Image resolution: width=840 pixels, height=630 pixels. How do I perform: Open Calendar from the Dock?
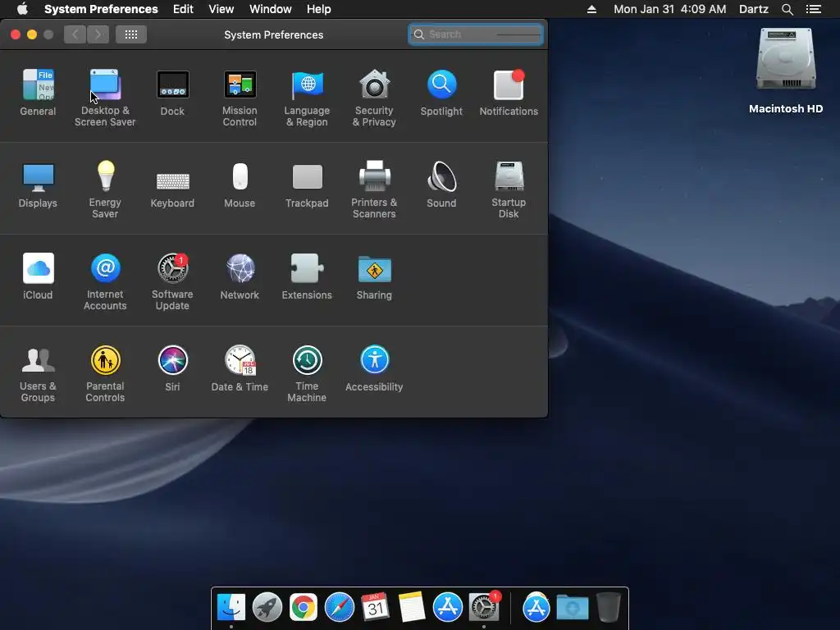point(375,608)
